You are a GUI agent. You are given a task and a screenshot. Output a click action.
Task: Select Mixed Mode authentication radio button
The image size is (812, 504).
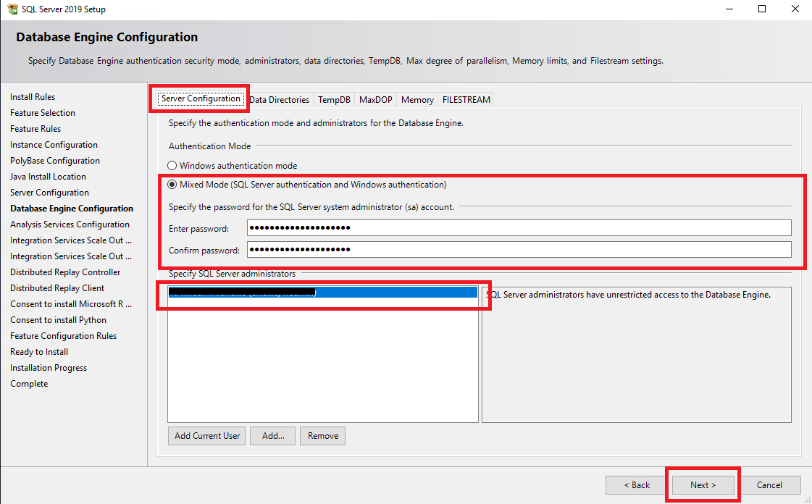[172, 185]
